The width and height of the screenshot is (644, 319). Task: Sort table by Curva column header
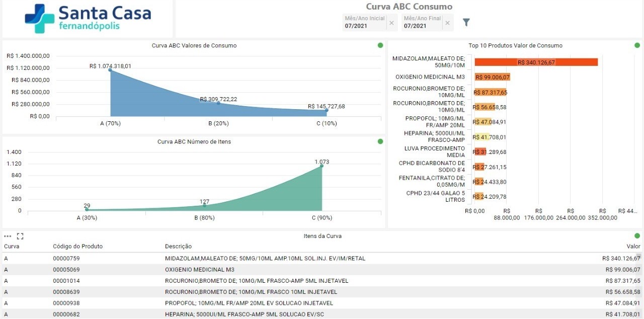point(12,247)
